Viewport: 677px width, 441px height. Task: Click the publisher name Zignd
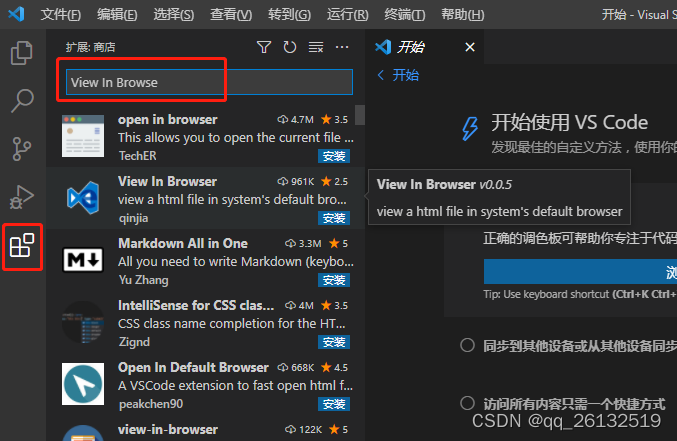(134, 342)
